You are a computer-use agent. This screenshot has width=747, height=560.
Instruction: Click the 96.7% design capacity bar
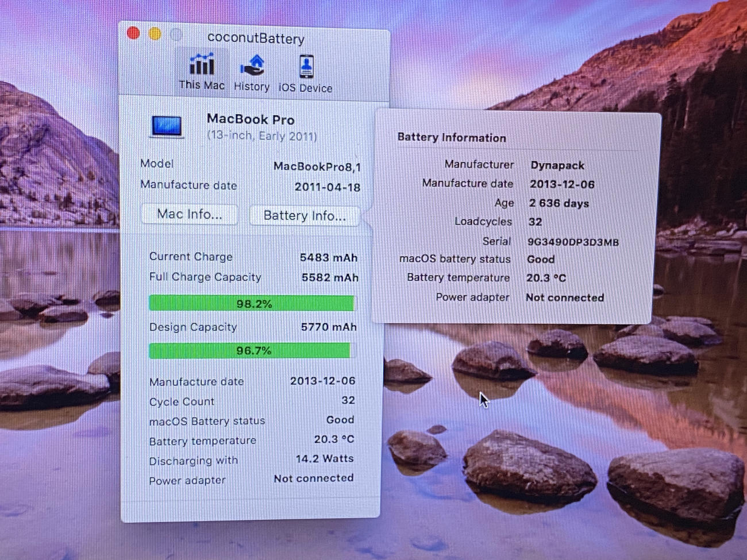click(x=253, y=350)
